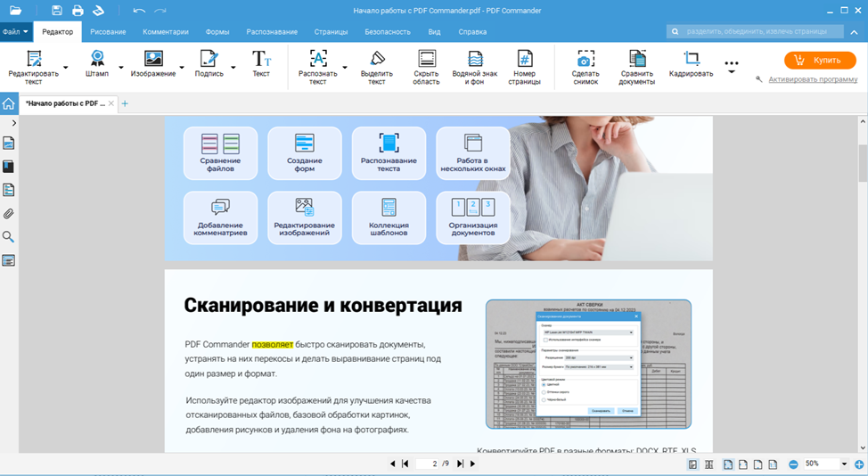
Task: Open Водяной знак и фон
Action: (475, 67)
